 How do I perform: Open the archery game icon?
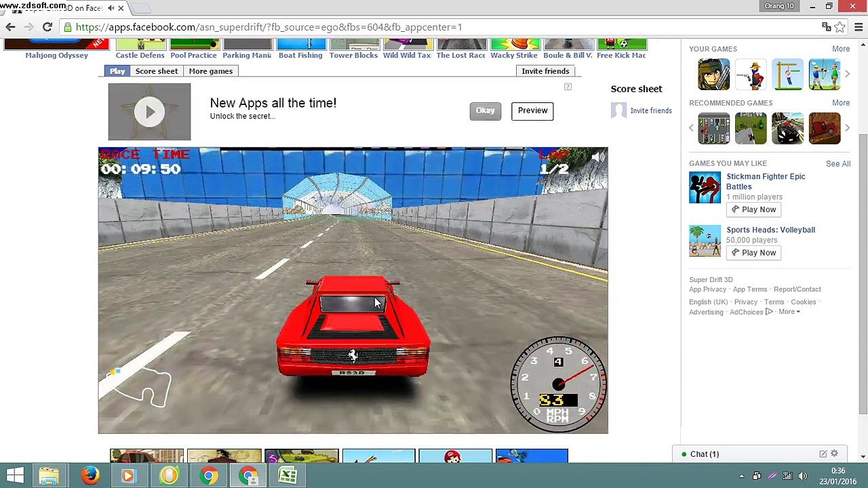click(x=824, y=75)
